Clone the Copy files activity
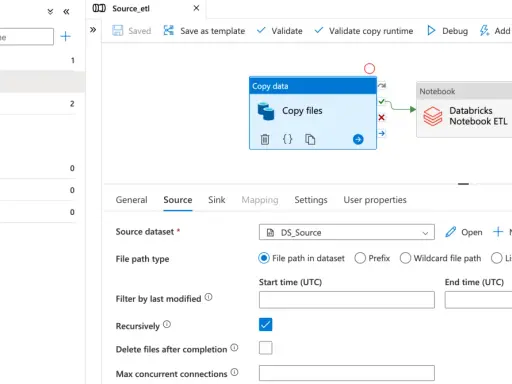 click(310, 139)
